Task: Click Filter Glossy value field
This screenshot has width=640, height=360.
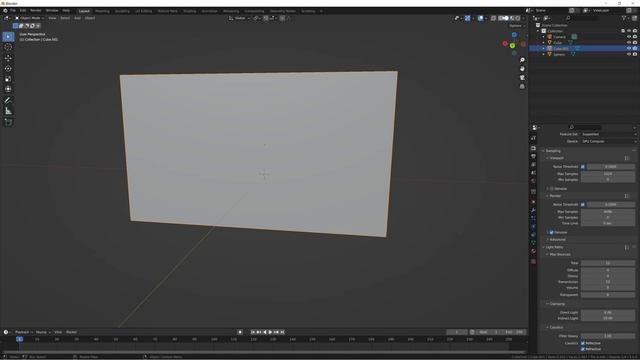Action: click(608, 336)
